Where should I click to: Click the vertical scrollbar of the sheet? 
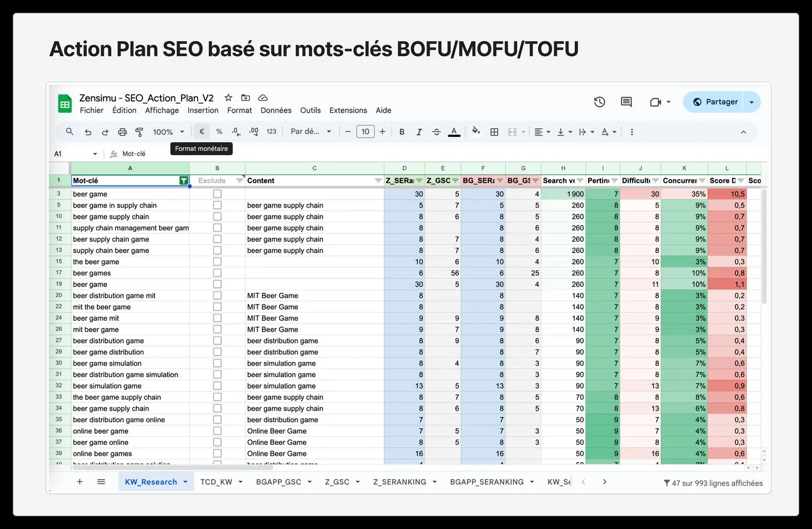point(764,247)
